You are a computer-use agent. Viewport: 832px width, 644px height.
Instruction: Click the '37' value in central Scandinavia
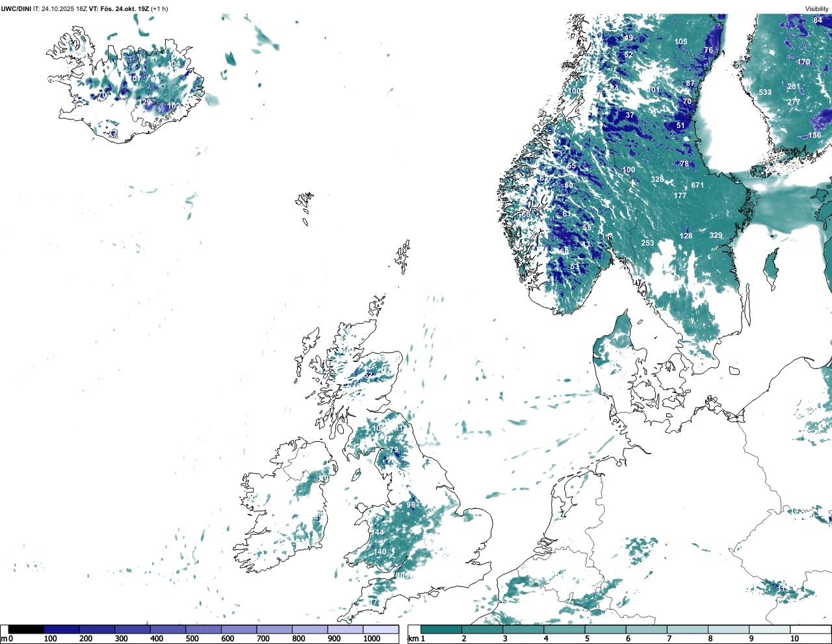(630, 115)
